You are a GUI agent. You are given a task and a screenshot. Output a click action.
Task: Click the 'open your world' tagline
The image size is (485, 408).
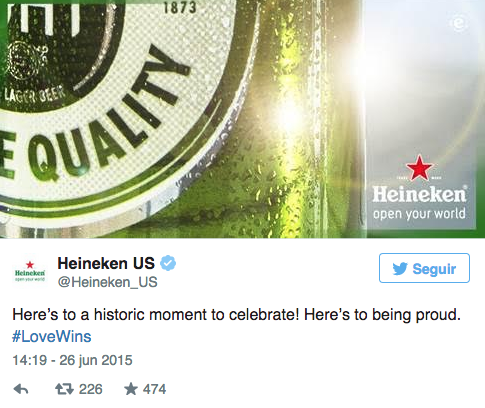tap(419, 213)
